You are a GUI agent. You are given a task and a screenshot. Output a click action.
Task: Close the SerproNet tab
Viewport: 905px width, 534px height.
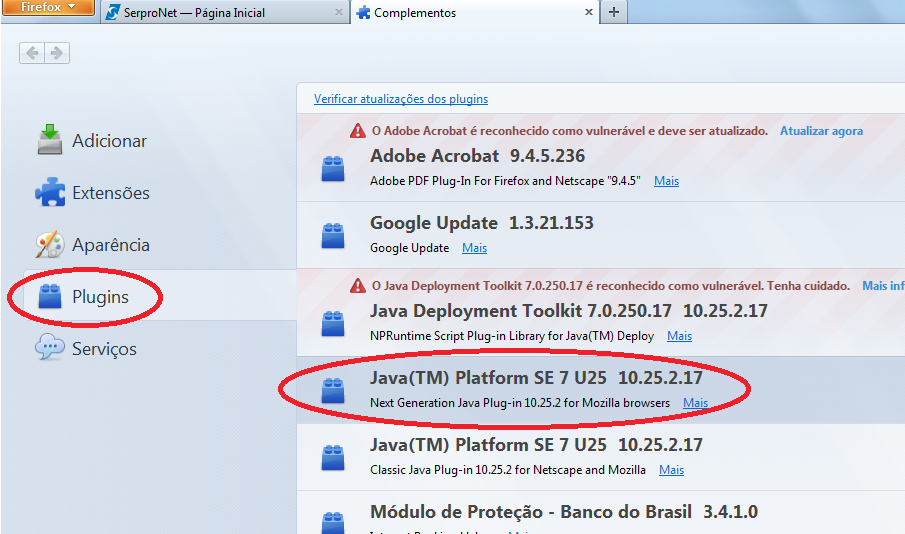(x=339, y=13)
